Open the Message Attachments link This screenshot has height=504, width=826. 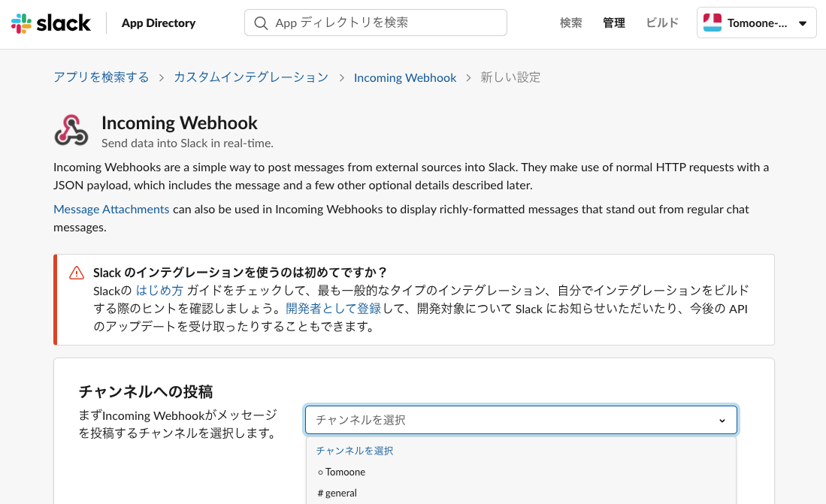(x=111, y=209)
